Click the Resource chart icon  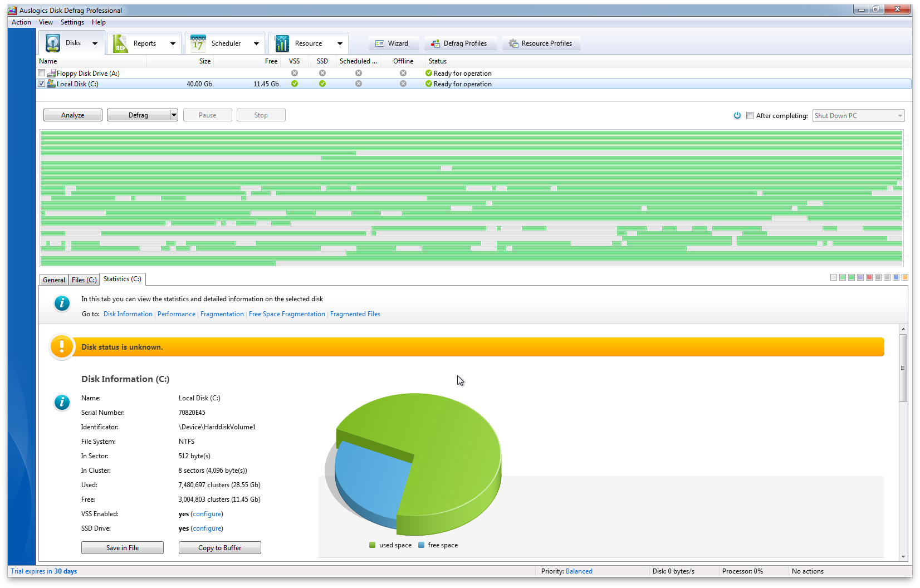point(282,43)
